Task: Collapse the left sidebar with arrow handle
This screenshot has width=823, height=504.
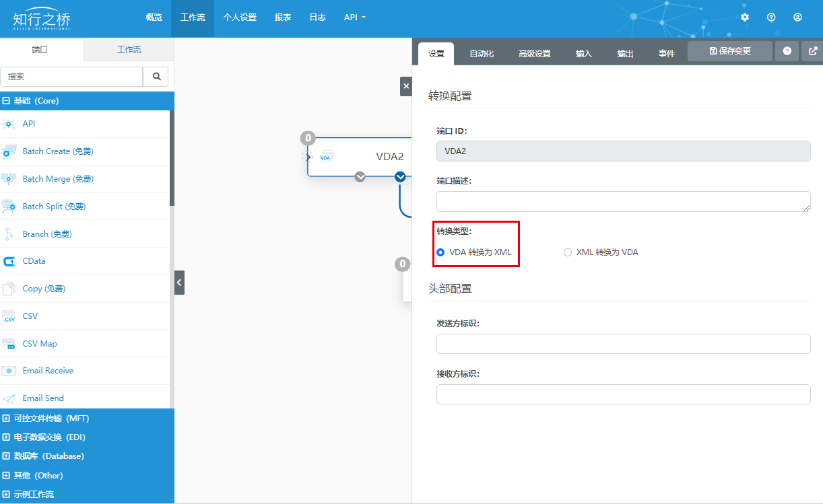Action: tap(179, 283)
